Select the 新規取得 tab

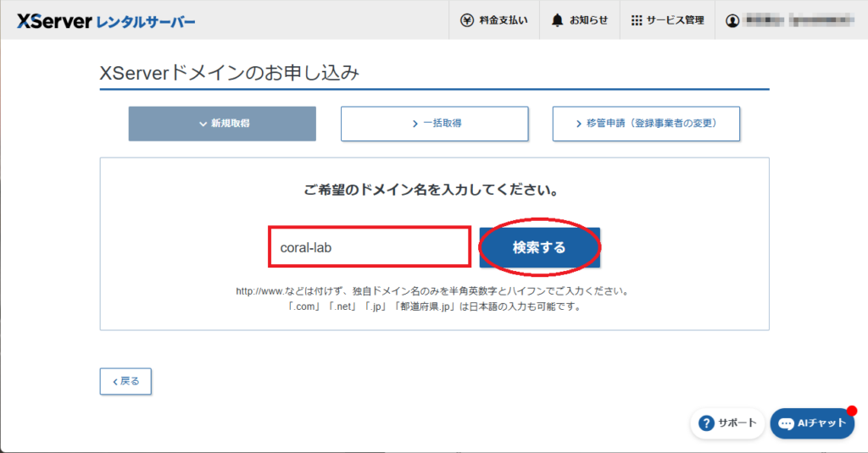tap(222, 124)
